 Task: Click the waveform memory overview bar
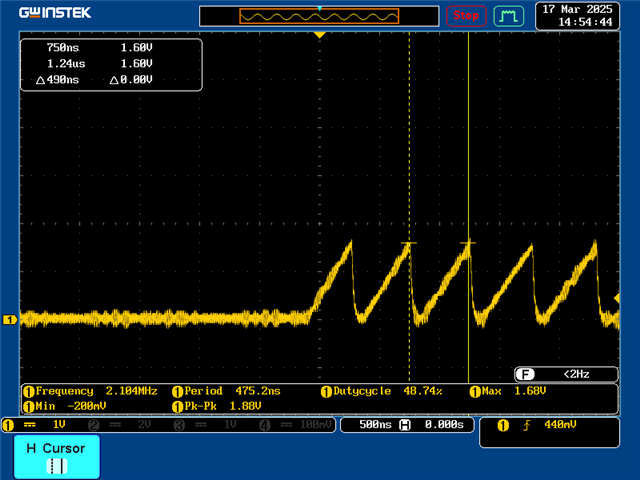(x=319, y=16)
